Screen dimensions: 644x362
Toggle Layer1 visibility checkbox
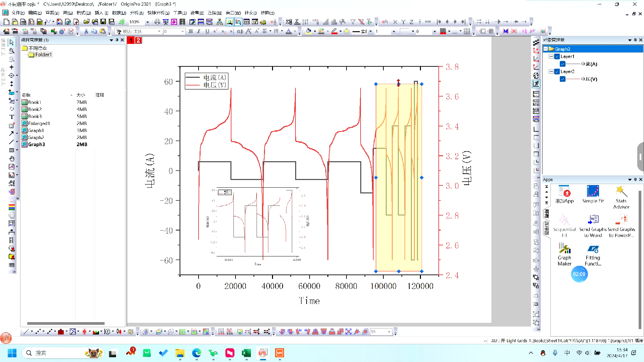coord(557,57)
